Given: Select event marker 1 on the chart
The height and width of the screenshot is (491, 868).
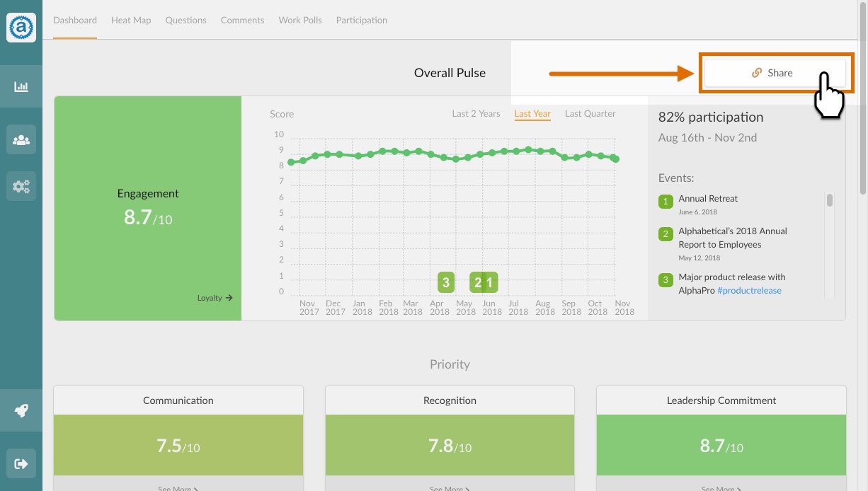Looking at the screenshot, I should (x=489, y=282).
